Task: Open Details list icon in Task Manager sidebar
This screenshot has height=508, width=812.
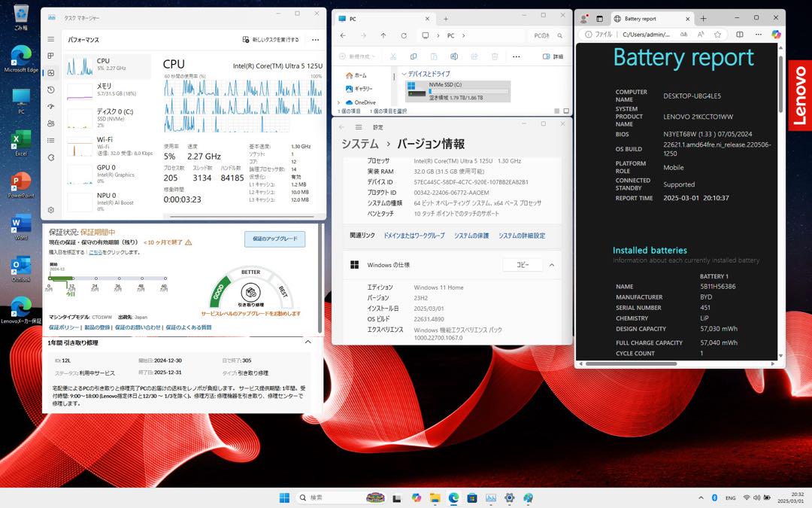Action: coord(51,141)
